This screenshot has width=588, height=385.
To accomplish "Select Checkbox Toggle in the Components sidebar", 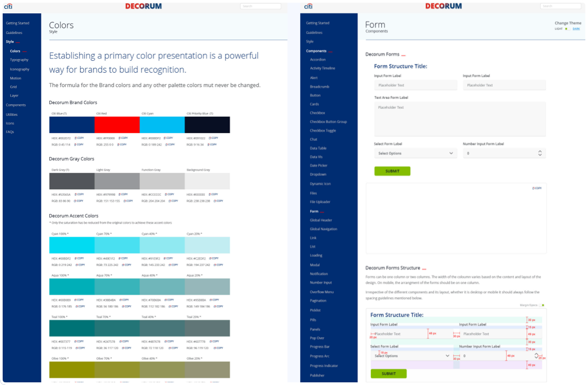I will [x=323, y=130].
